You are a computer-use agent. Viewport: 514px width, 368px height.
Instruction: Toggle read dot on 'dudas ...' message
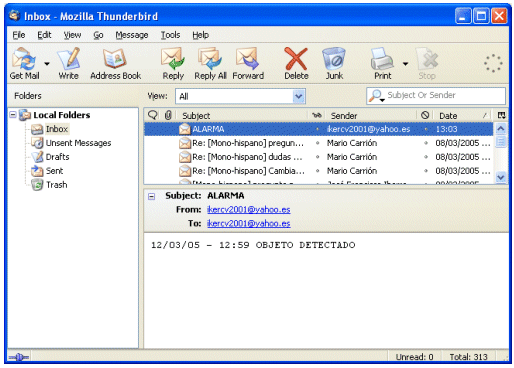coord(317,157)
